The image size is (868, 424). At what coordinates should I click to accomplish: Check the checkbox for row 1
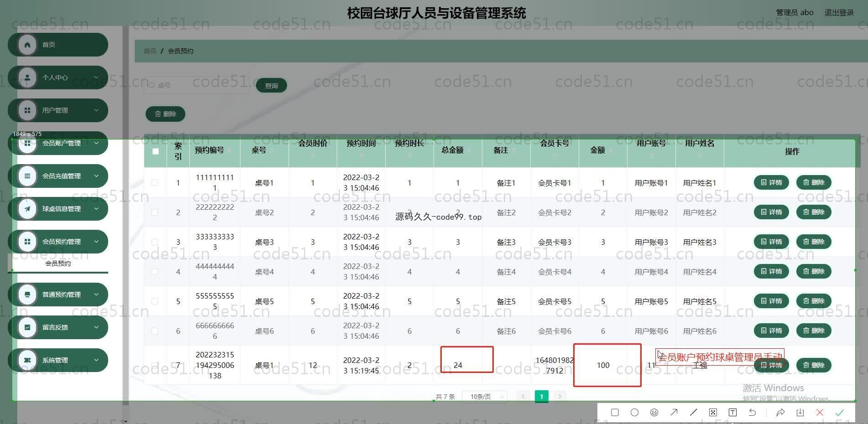pos(155,183)
